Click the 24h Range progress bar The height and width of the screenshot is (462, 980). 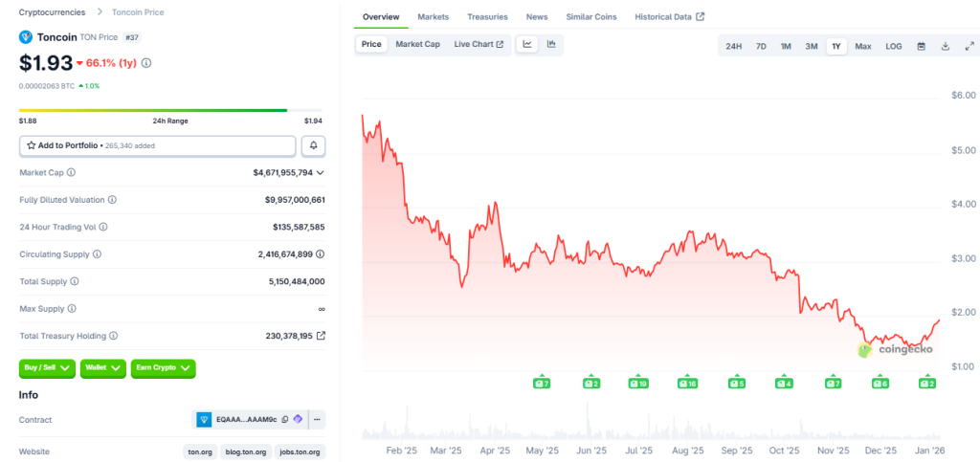click(153, 110)
